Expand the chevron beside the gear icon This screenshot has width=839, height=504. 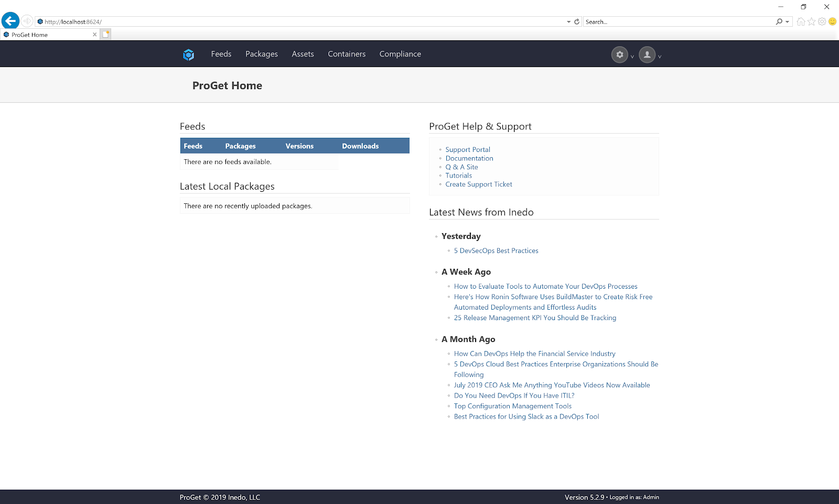pos(632,57)
